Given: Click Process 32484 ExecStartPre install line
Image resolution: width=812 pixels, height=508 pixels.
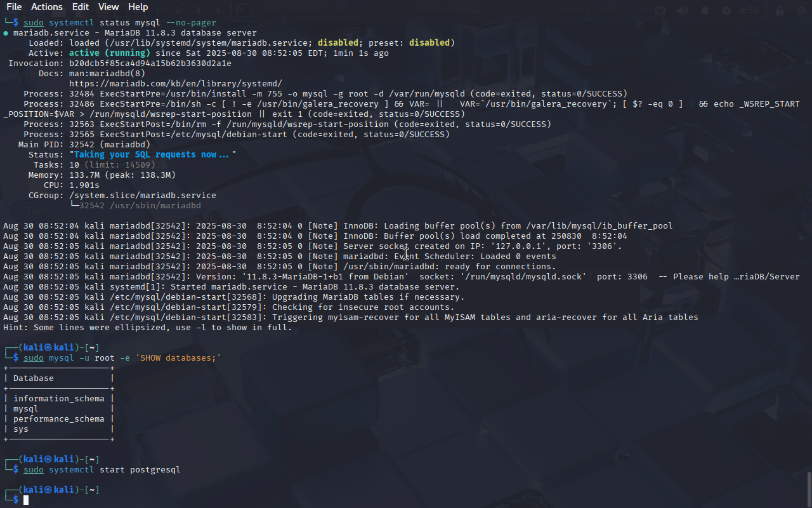Looking at the screenshot, I should (x=325, y=94).
